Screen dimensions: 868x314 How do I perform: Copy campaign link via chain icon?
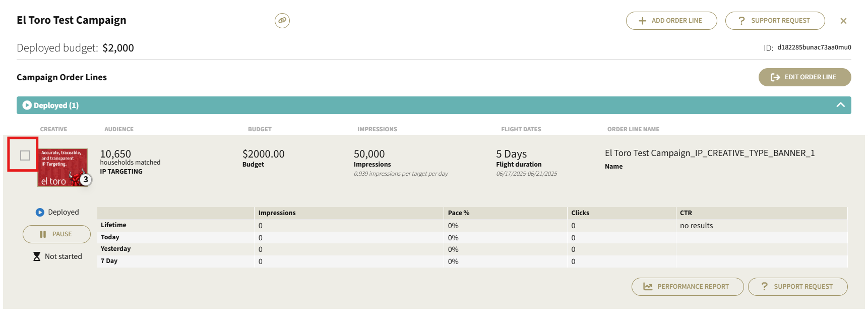(x=282, y=21)
